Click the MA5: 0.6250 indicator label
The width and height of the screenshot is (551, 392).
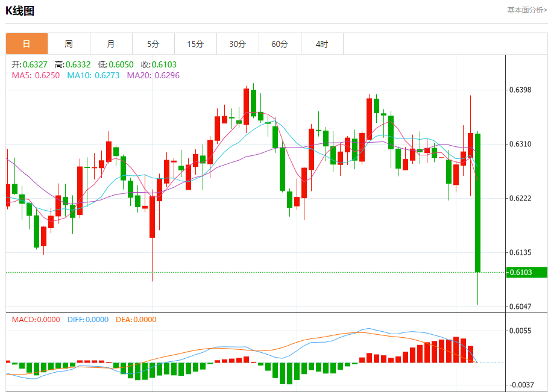tap(36, 75)
